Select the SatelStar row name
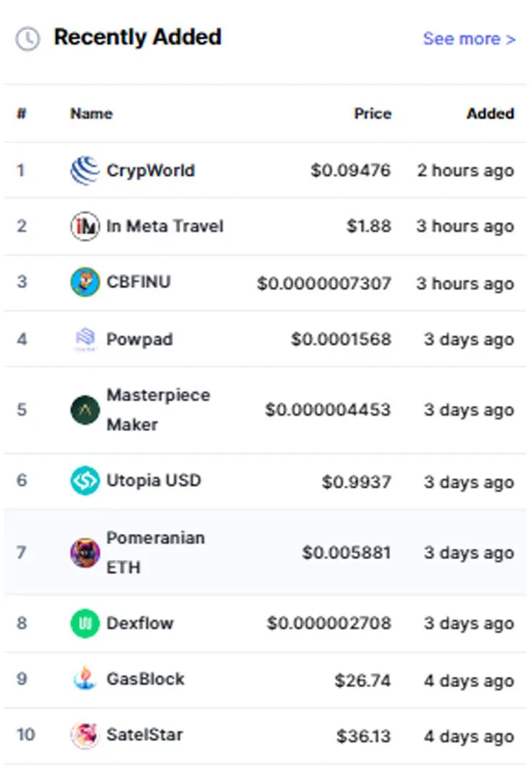Screen dimensions: 532x772 coord(145,735)
